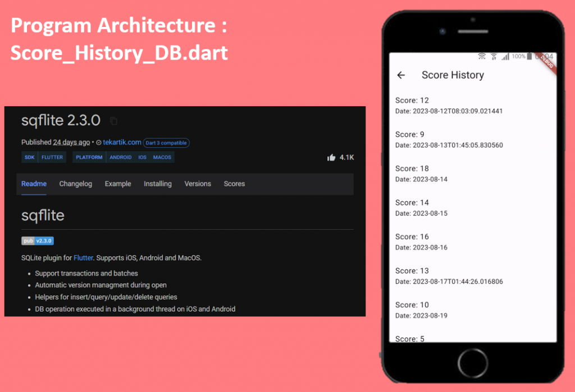The width and height of the screenshot is (575, 392).
Task: Tap the 'Date: 2023-08-15' line
Action: pos(421,213)
